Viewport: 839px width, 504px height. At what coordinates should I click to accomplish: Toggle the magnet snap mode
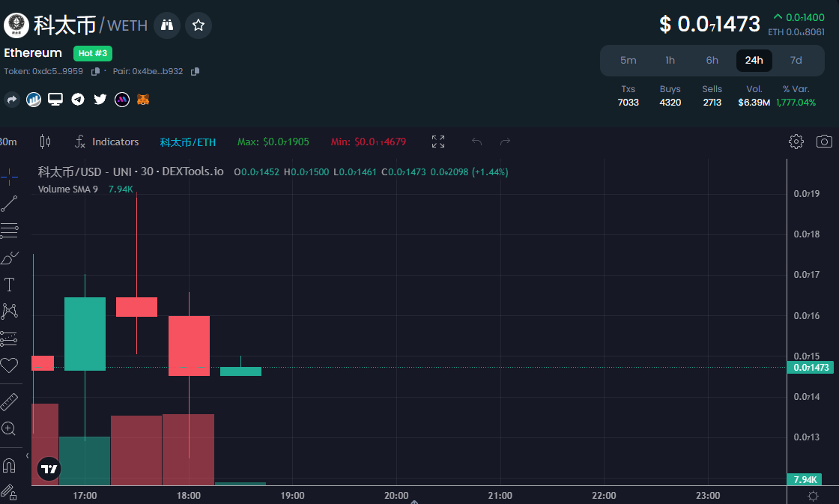[x=9, y=466]
